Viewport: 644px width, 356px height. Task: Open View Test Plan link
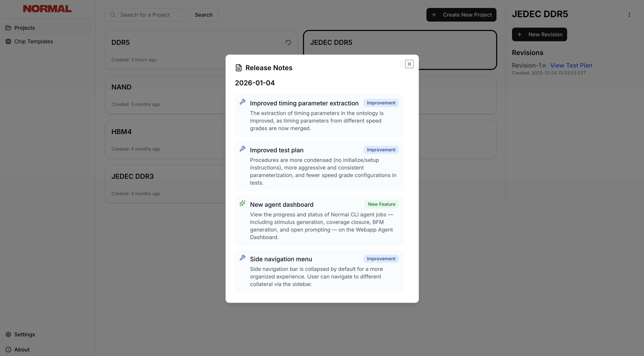tap(571, 65)
